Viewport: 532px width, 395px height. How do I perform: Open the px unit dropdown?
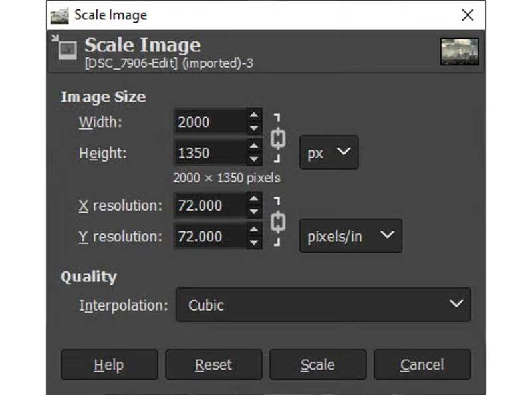(x=329, y=152)
